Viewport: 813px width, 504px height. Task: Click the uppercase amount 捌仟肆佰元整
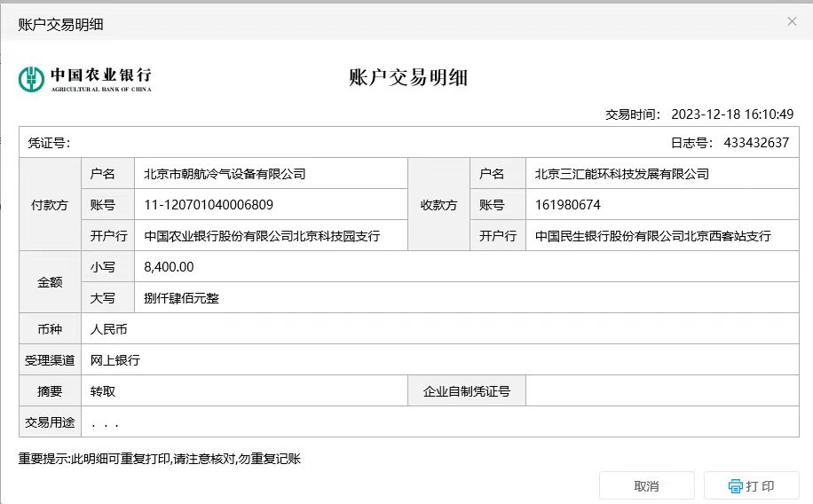click(x=181, y=298)
